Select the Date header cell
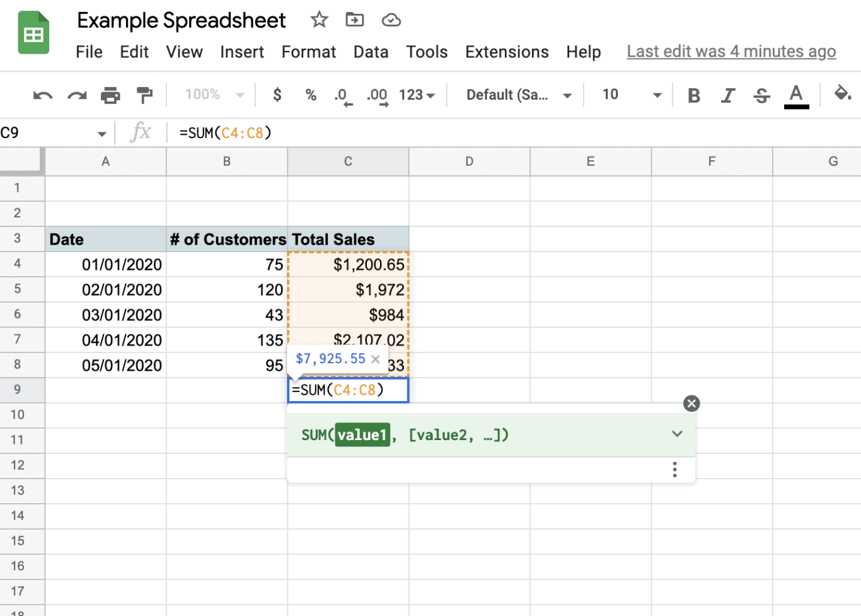 point(106,239)
